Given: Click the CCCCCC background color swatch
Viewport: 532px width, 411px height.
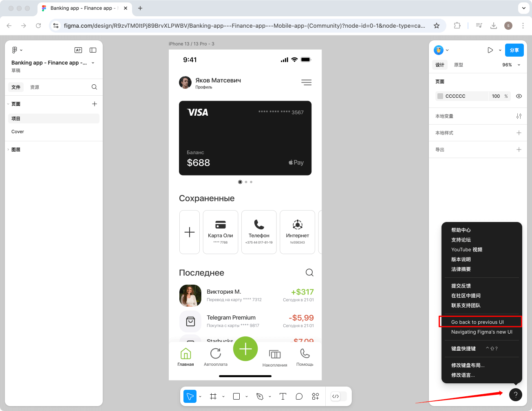Looking at the screenshot, I should pos(440,96).
